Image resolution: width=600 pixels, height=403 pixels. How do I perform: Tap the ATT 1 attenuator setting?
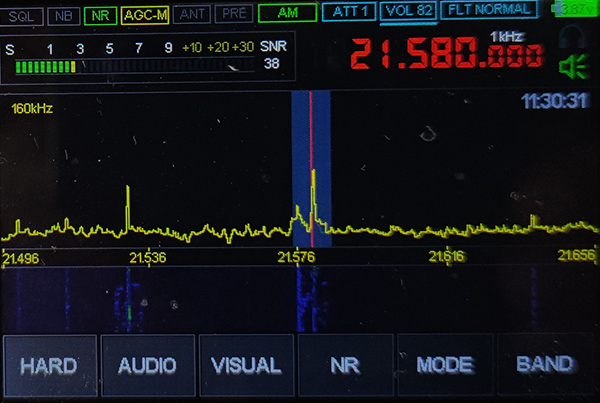(x=349, y=11)
